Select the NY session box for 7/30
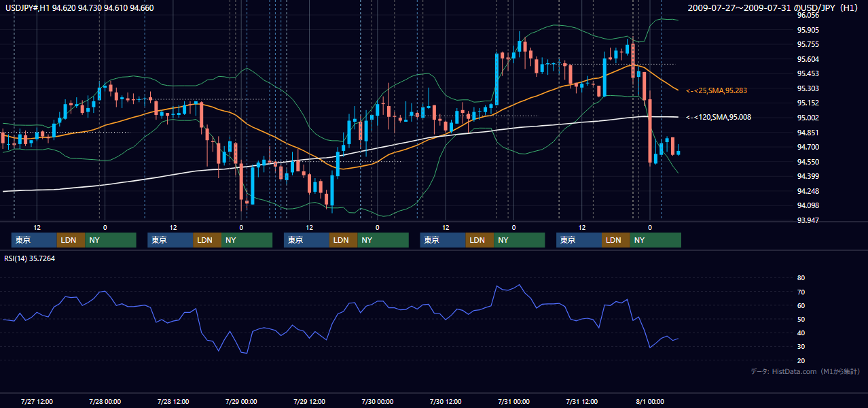This screenshot has width=868, height=408. (x=520, y=240)
